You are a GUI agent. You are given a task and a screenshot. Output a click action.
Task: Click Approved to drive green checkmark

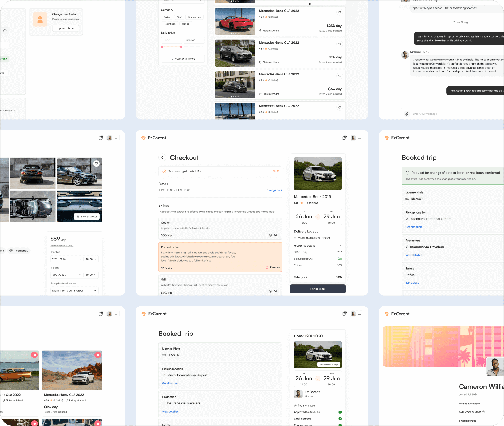click(x=340, y=412)
